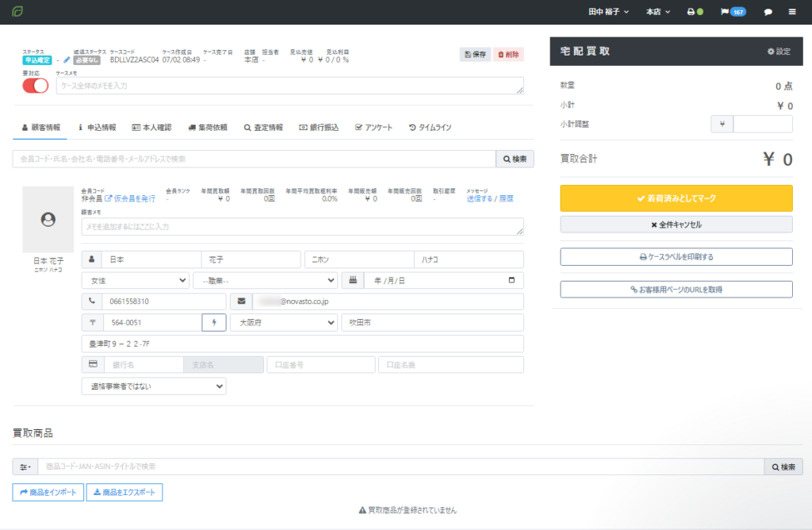The image size is (812, 530).
Task: Click the credit card icon beside bank name
Action: (94, 364)
